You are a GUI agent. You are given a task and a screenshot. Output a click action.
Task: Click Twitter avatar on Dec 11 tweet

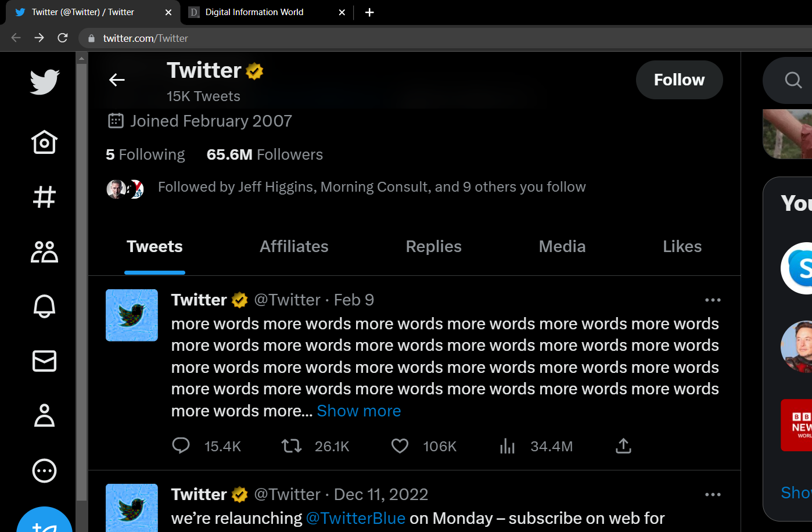[x=132, y=508]
